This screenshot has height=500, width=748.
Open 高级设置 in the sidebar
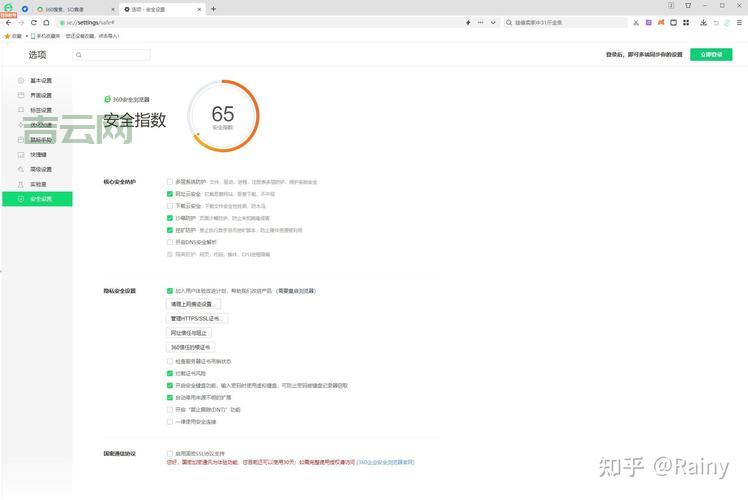click(37, 169)
